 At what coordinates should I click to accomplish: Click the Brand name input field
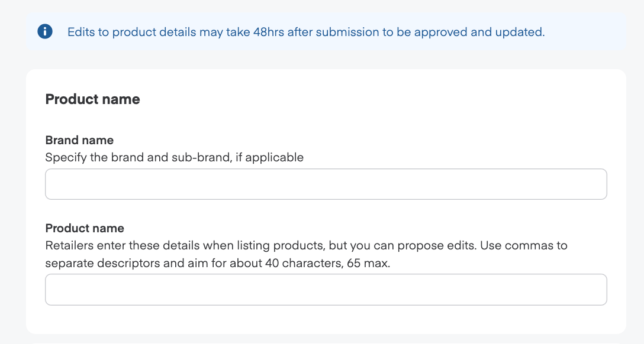[x=326, y=184]
